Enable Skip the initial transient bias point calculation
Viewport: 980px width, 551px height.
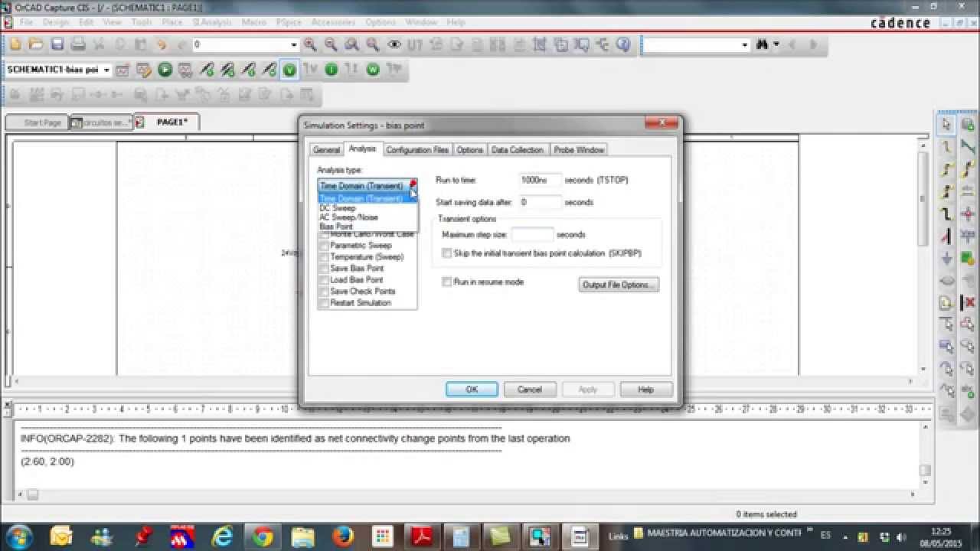tap(447, 253)
